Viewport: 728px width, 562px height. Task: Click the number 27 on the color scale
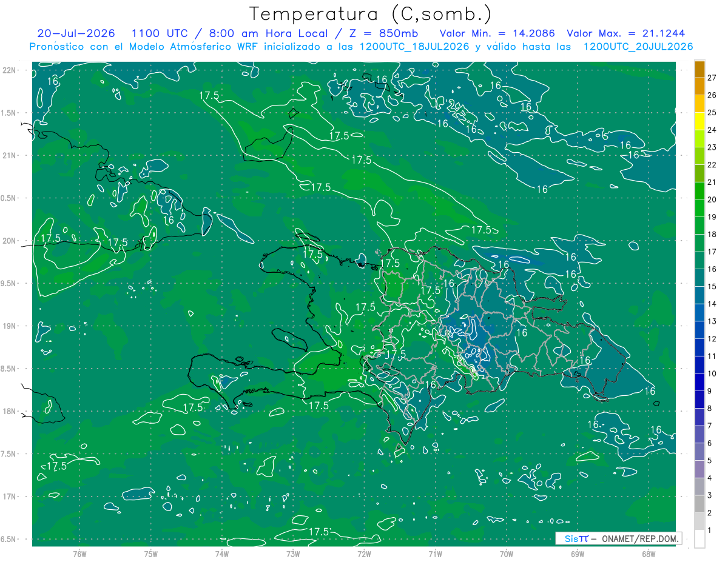[712, 78]
